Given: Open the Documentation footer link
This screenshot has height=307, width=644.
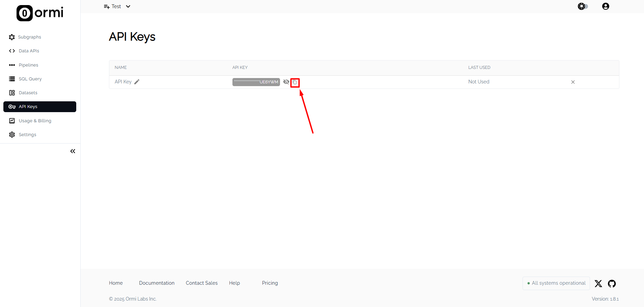Looking at the screenshot, I should (x=157, y=283).
